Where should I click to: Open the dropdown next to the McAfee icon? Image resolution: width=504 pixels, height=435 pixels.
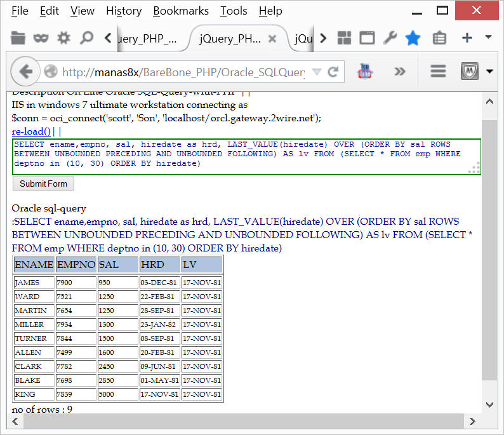point(489,71)
